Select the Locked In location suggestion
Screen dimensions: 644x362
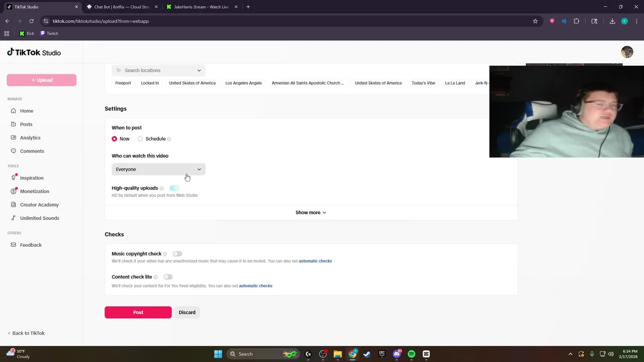pos(150,83)
